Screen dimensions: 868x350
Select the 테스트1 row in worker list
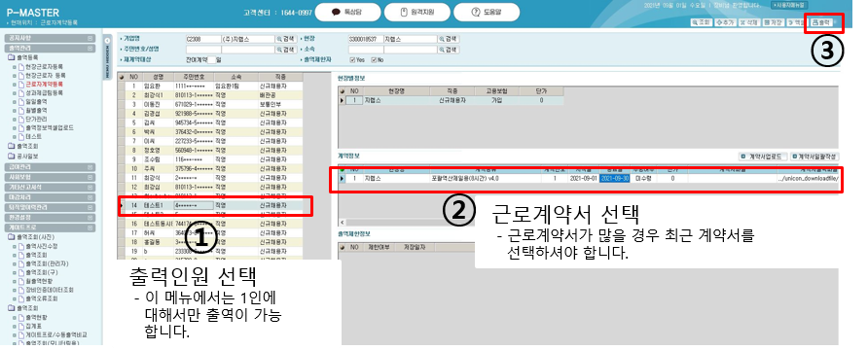click(x=211, y=205)
